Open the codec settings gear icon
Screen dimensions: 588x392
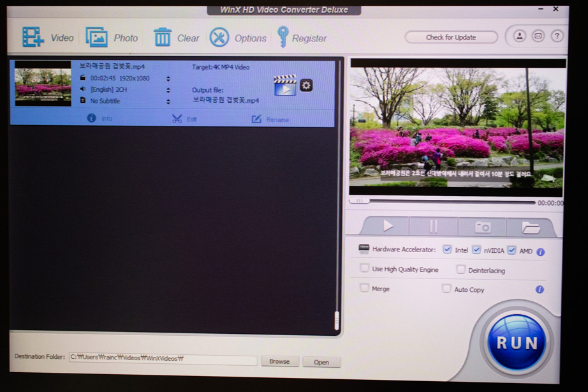(306, 86)
